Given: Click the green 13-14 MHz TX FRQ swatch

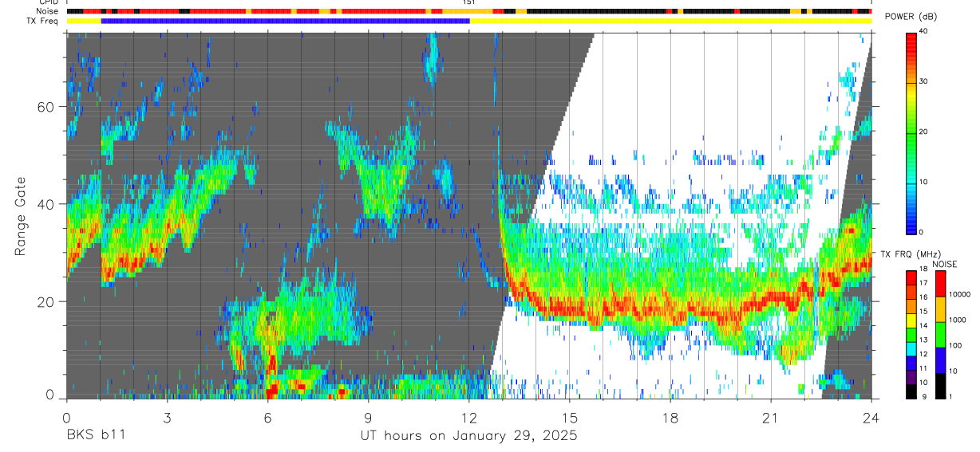Looking at the screenshot, I should [x=911, y=335].
